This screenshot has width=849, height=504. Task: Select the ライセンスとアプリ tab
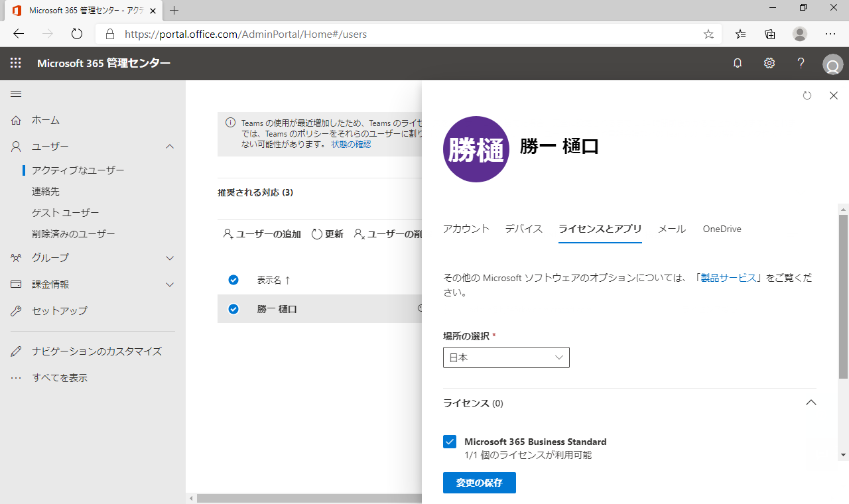(600, 229)
